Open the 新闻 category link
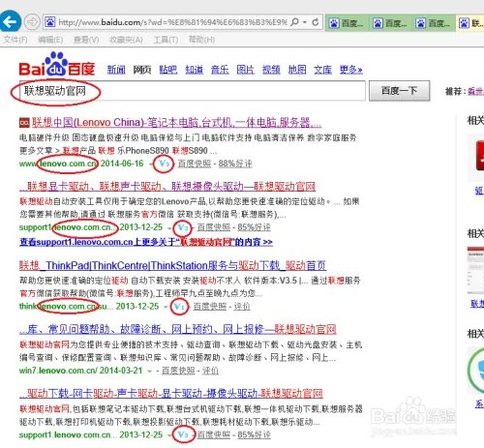 point(116,70)
